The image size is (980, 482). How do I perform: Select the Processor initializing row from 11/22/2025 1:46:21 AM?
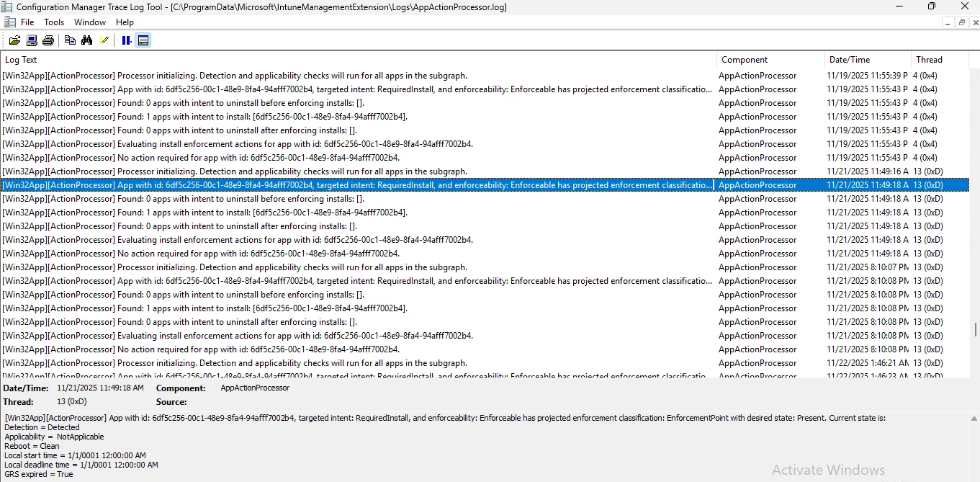(485, 363)
